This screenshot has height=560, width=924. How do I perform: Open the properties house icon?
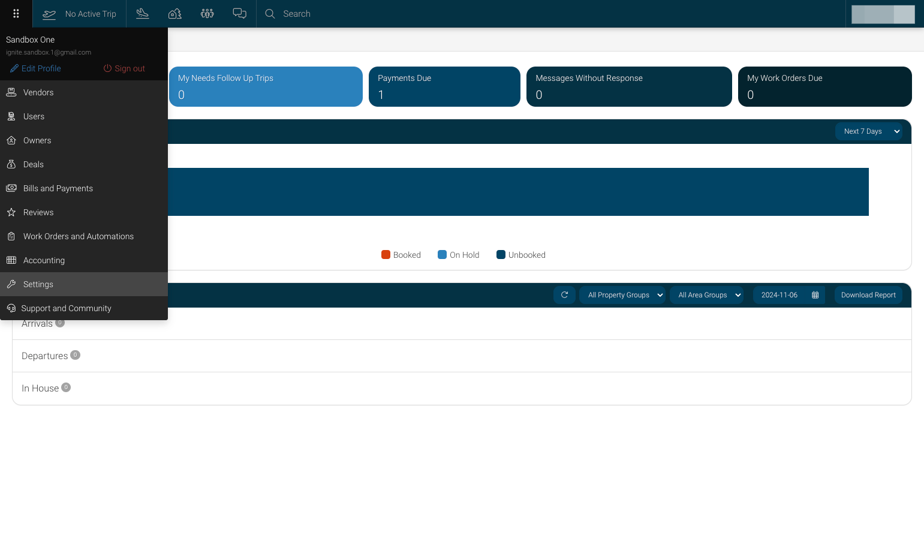click(175, 13)
